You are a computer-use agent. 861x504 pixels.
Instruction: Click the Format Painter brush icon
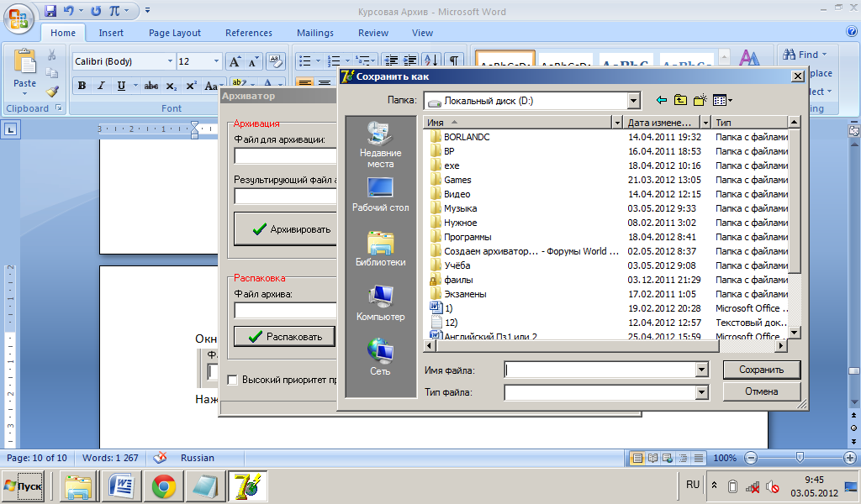coord(52,92)
